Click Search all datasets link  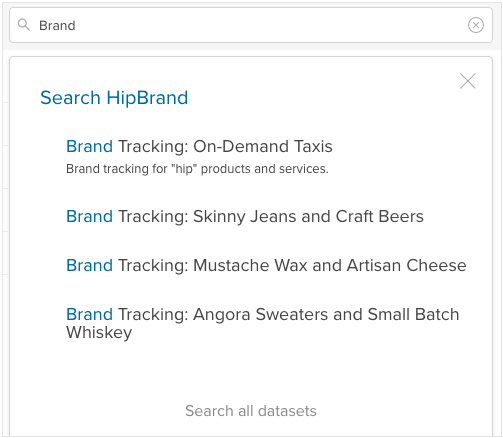coord(251,411)
